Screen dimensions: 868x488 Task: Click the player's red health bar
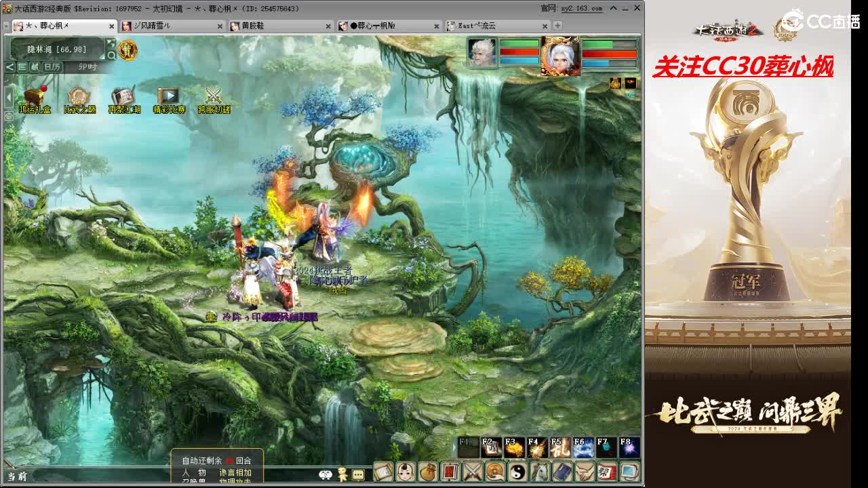coord(609,54)
